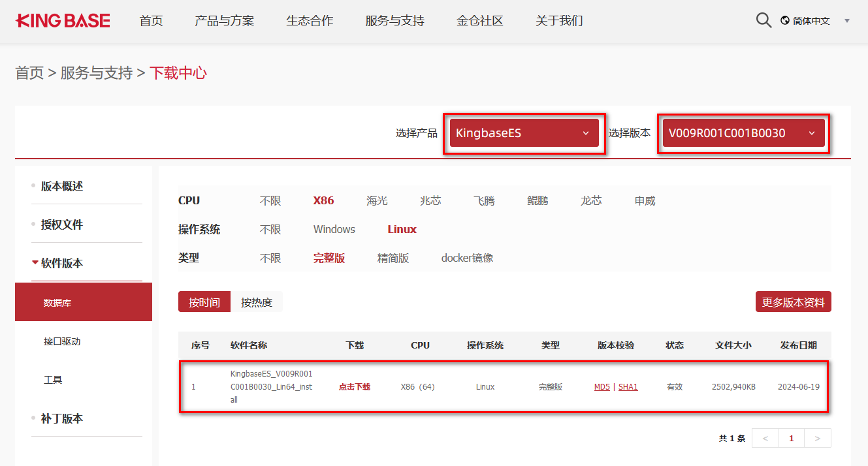Click the 更多版本资料 button

[x=794, y=302]
